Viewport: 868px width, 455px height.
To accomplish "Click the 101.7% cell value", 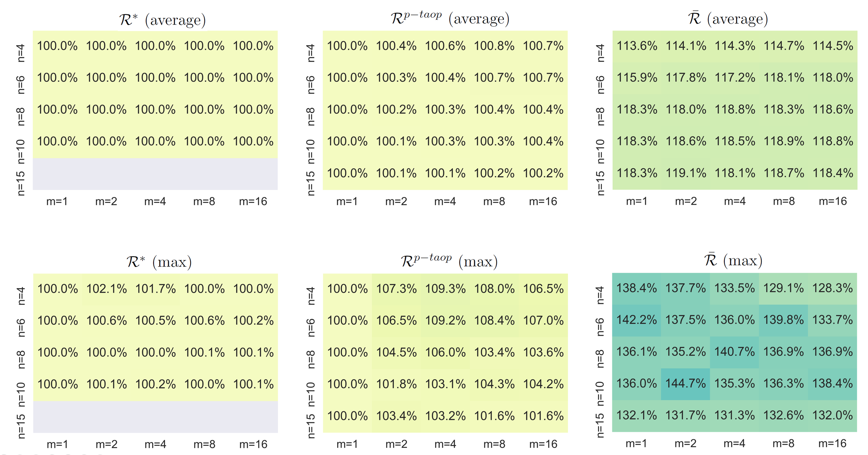I will 155,289.
